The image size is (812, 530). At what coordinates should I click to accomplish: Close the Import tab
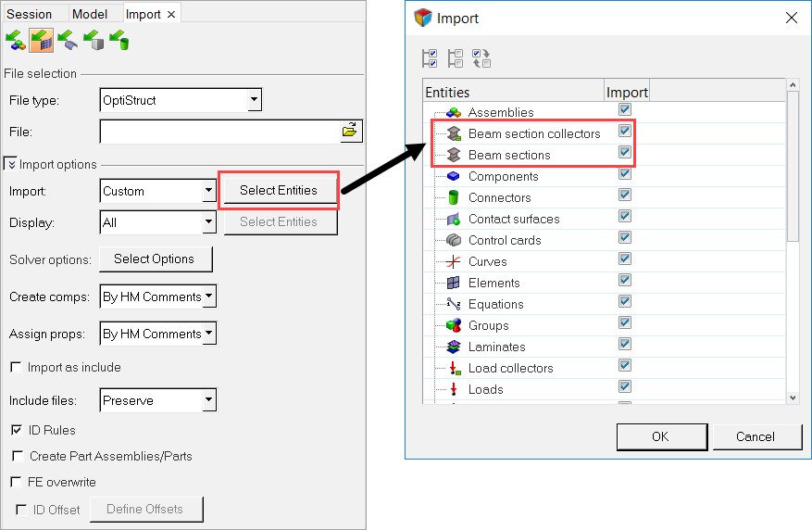171,15
